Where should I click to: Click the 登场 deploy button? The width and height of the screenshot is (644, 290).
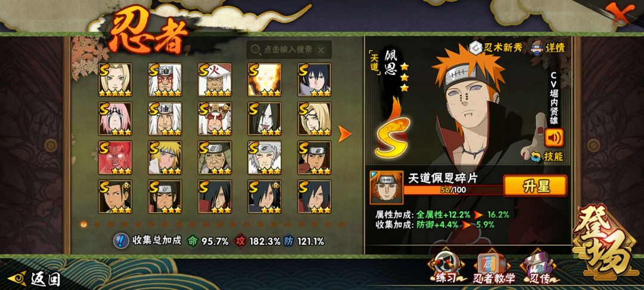pyautogui.click(x=604, y=242)
